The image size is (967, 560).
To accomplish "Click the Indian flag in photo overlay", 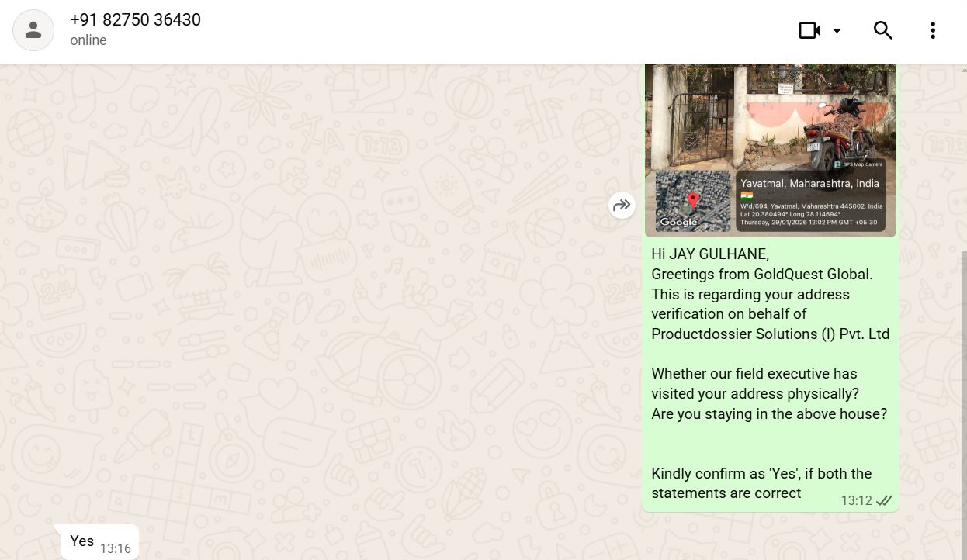I will 747,195.
